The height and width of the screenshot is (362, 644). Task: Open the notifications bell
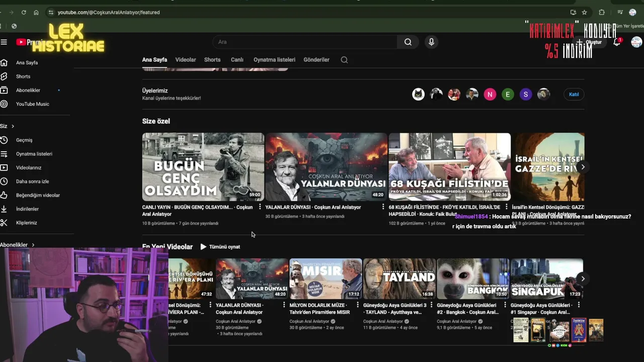(617, 42)
